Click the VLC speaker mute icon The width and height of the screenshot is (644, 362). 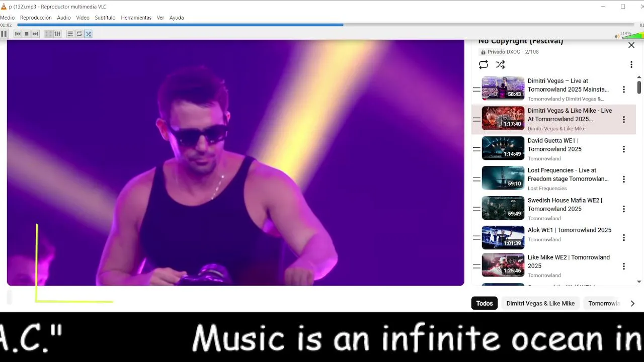pyautogui.click(x=617, y=36)
